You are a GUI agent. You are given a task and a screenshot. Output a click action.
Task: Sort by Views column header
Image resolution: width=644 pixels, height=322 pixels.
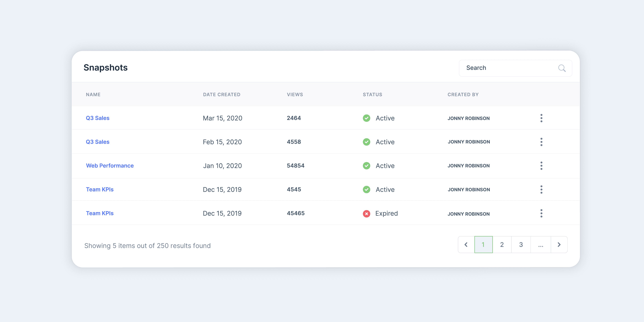point(295,95)
